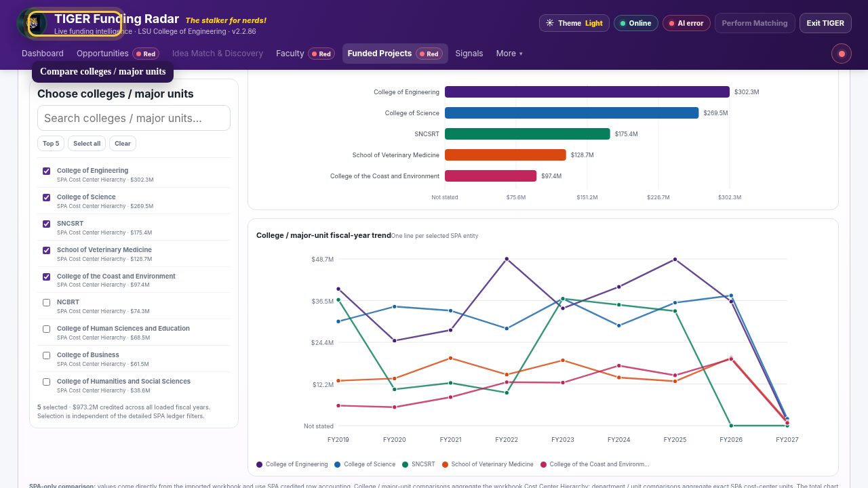Click College of Science legend swatch
The image size is (868, 488).
pyautogui.click(x=338, y=465)
